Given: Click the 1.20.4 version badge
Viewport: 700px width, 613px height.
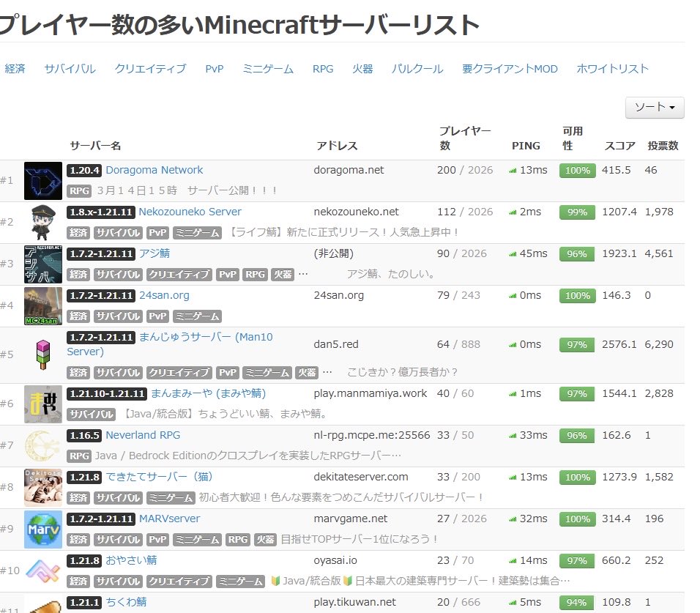Looking at the screenshot, I should pyautogui.click(x=85, y=170).
